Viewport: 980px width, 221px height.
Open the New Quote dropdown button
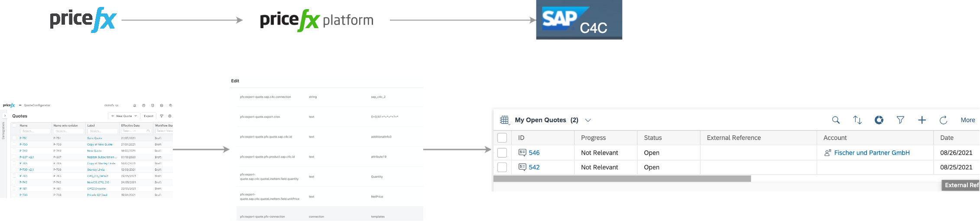124,116
